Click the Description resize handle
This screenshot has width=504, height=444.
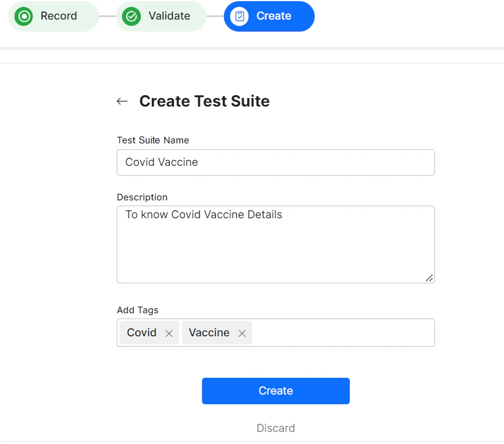429,279
